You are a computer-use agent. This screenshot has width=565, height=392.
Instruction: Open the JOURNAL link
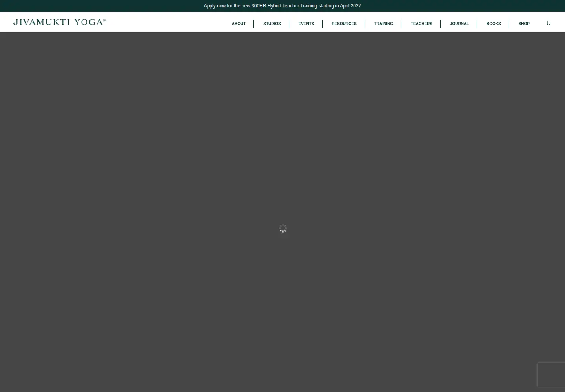click(459, 24)
